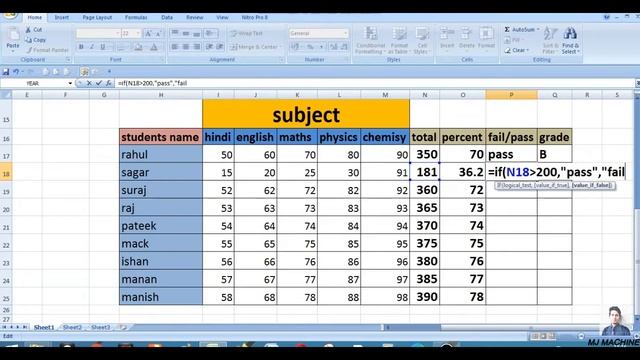Click the Increase Font Size icon

(148, 33)
